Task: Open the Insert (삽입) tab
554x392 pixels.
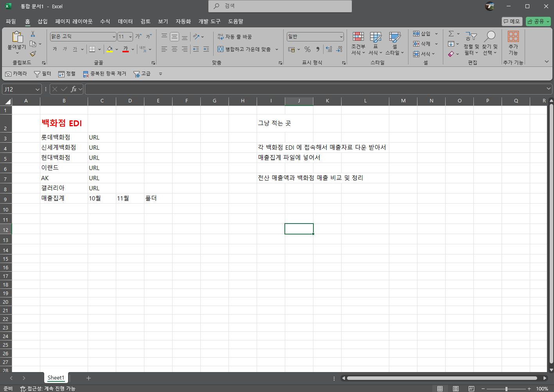Action: tap(42, 21)
